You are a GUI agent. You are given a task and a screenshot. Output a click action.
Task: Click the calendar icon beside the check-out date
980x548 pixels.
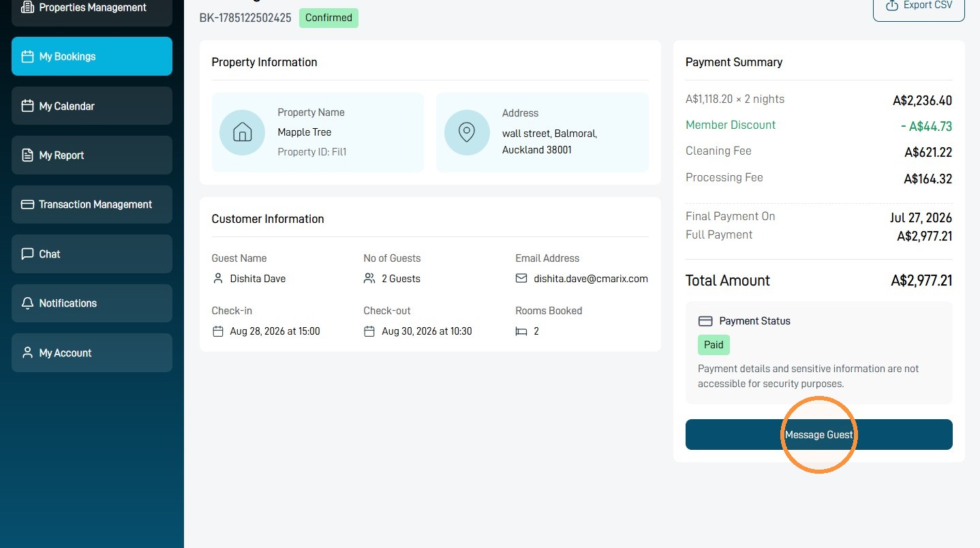point(369,331)
